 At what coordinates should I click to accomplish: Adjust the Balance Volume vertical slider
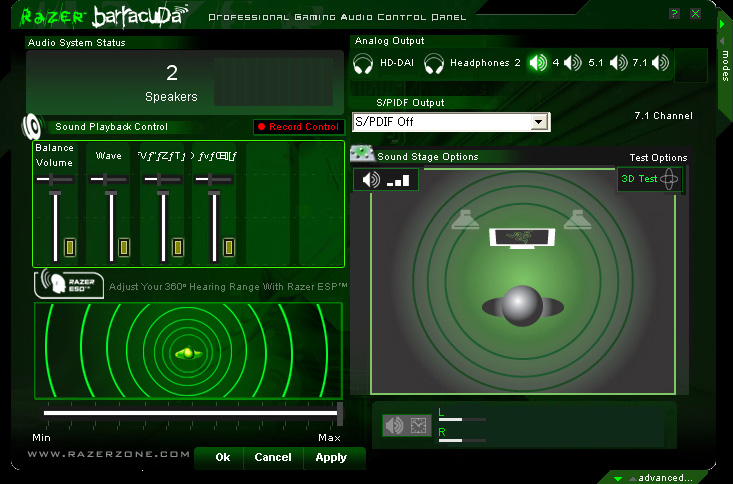[x=55, y=226]
